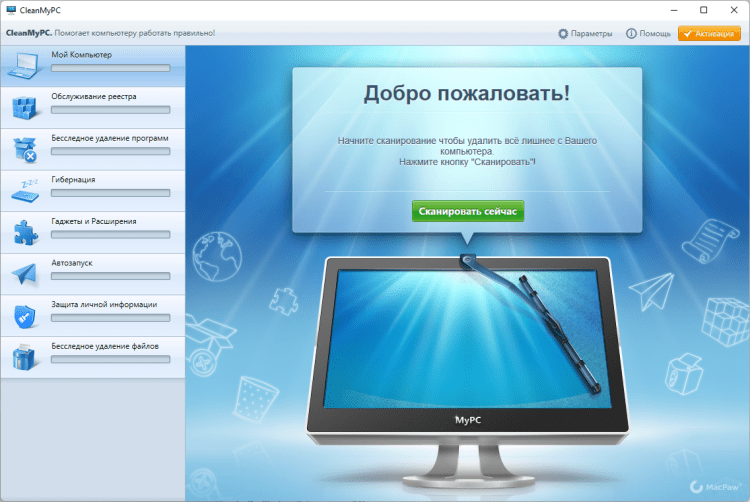
Task: Click the MyPC monitor illustration
Action: point(468,372)
